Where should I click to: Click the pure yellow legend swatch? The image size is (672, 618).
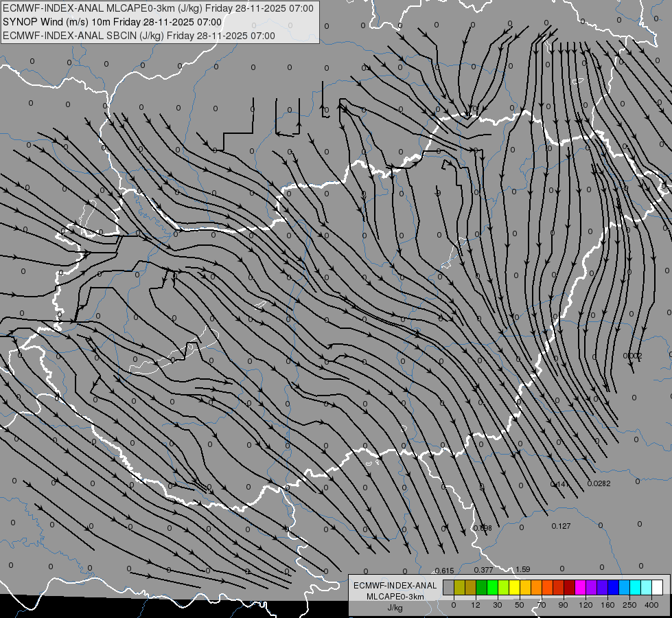(x=514, y=587)
